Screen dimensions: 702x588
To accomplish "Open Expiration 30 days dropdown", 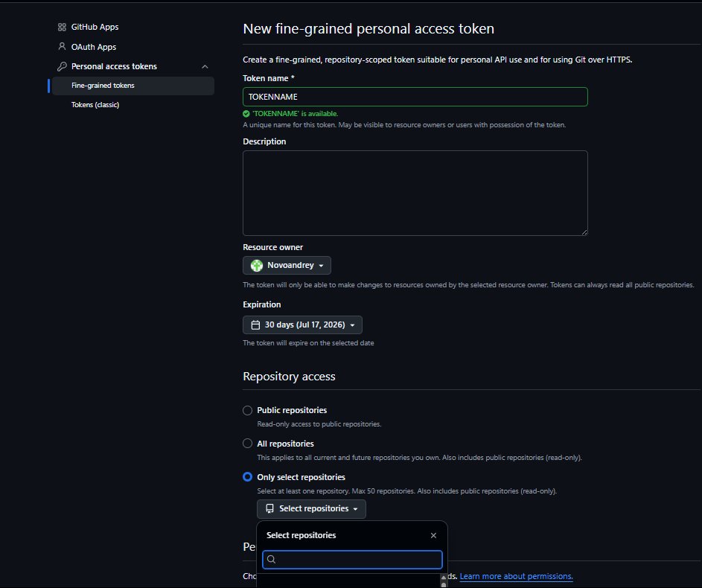I will coord(303,325).
